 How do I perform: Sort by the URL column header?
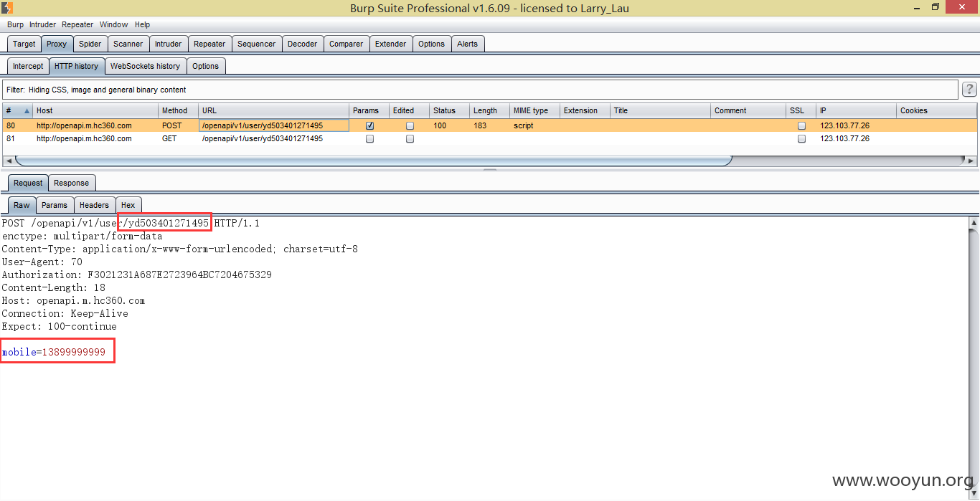274,110
